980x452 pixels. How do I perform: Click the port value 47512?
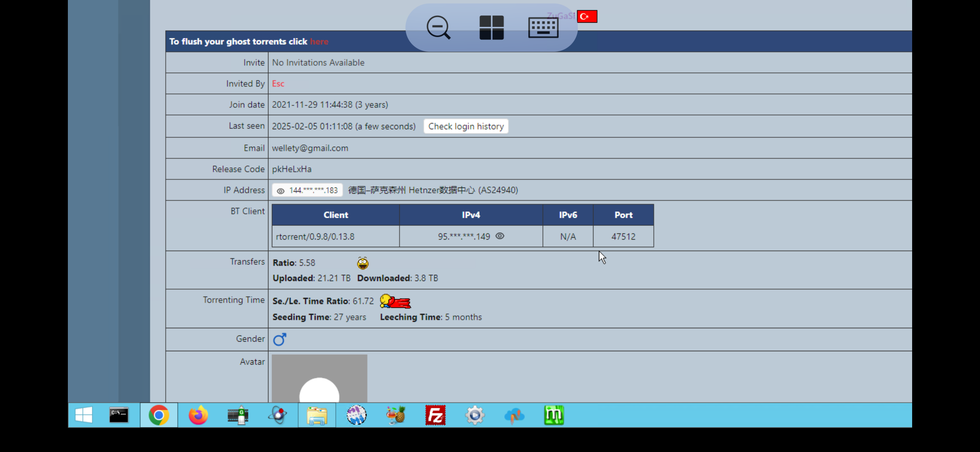coord(623,237)
